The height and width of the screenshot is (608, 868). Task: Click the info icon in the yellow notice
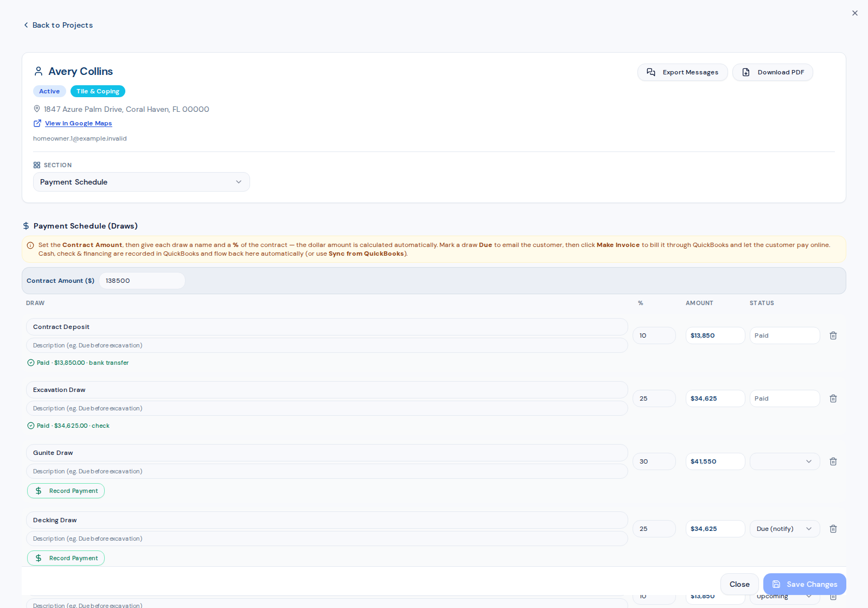click(30, 245)
